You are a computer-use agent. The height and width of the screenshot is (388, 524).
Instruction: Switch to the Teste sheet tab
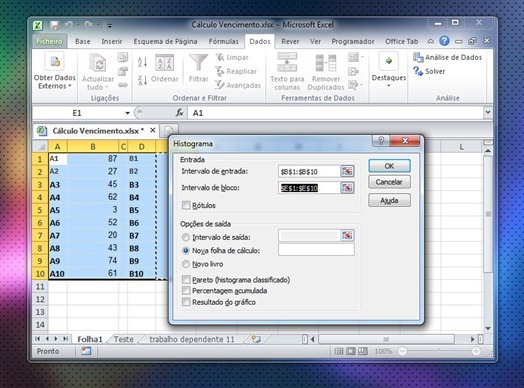124,340
